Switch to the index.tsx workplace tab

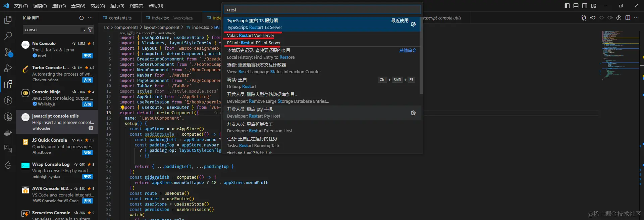pyautogui.click(x=172, y=18)
